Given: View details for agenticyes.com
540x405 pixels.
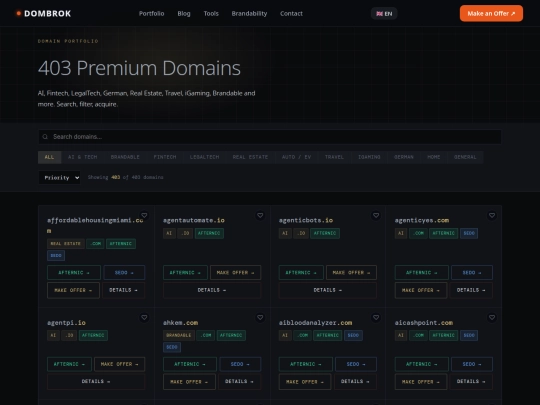Looking at the screenshot, I should 471,290.
